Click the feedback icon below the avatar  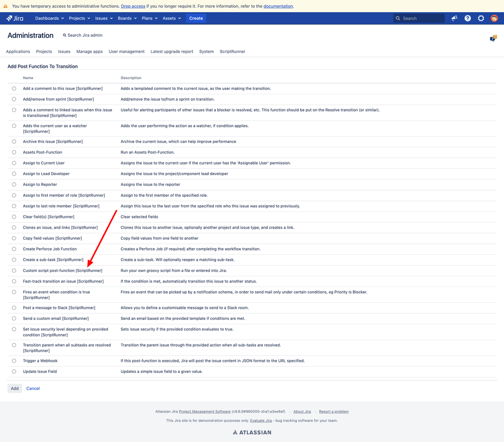coord(493,38)
